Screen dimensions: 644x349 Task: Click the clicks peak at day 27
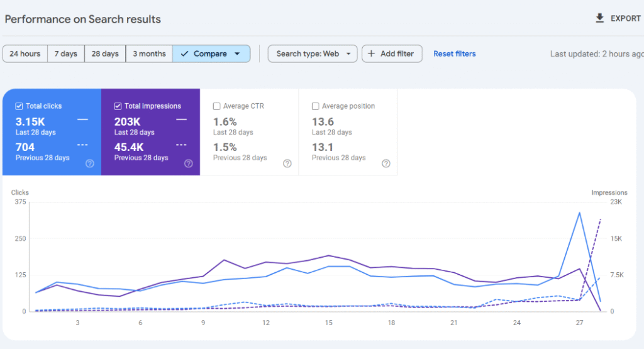click(579, 213)
